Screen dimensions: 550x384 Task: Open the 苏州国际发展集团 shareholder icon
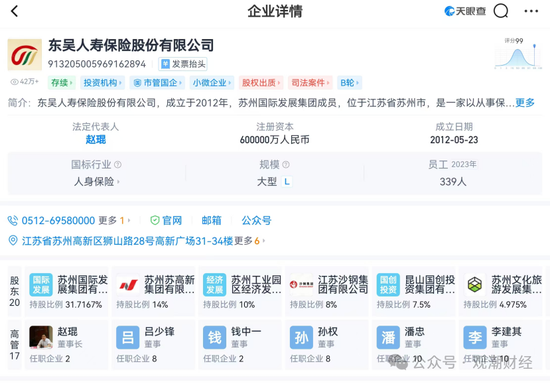pos(41,285)
